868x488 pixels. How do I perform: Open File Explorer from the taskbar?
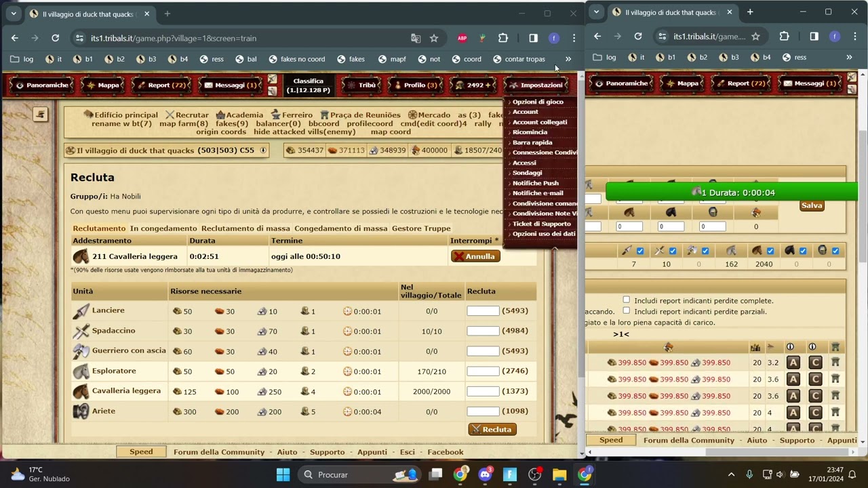point(559,474)
